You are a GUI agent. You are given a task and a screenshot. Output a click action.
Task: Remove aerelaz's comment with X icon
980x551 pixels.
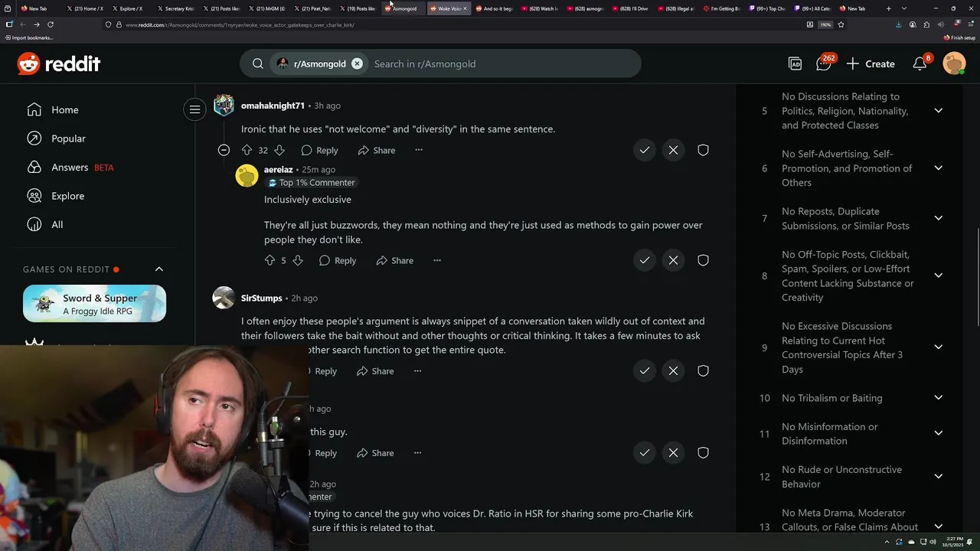tap(673, 260)
